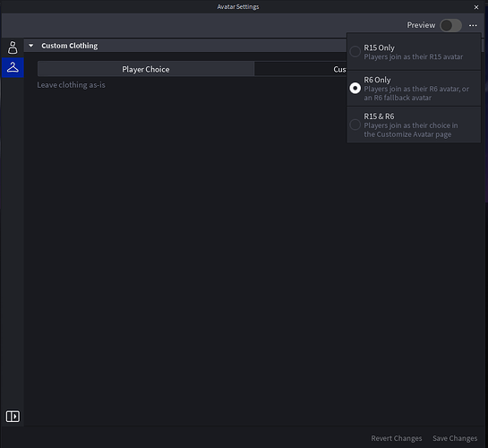Close the Avatar Settings window
This screenshot has width=488, height=448.
tap(476, 7)
